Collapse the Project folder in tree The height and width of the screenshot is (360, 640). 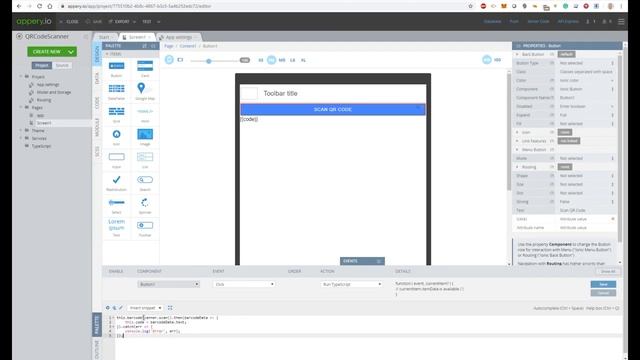[x=21, y=77]
